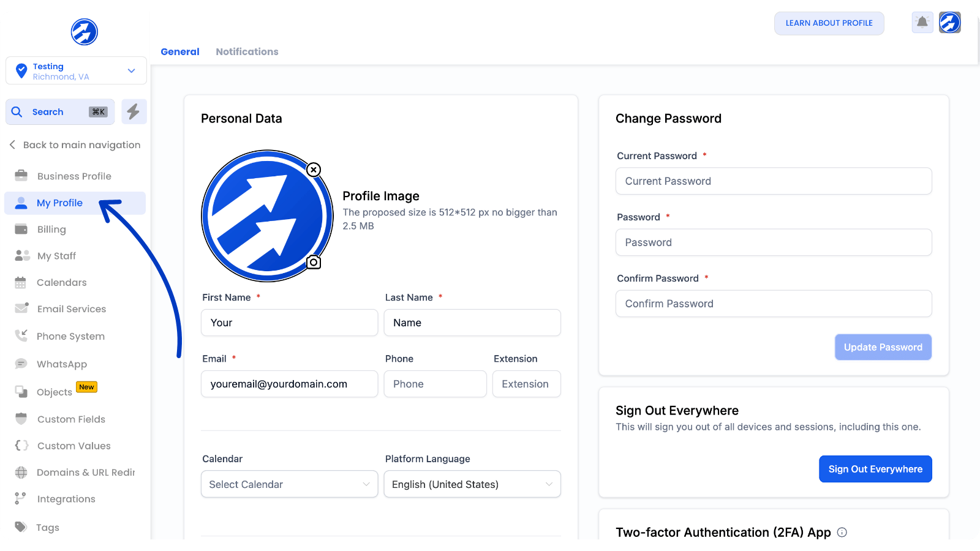
Task: Select My Profile in the sidebar
Action: coord(75,203)
